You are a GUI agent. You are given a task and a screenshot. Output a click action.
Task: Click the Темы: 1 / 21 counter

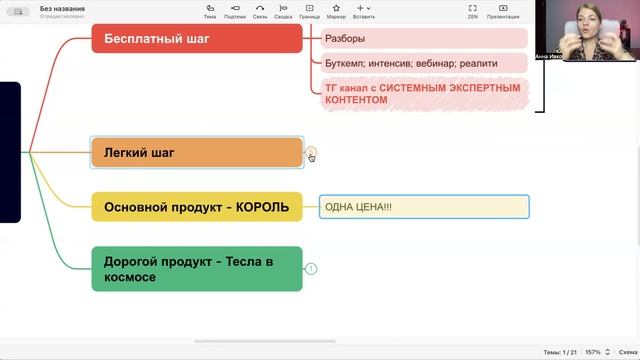(560, 352)
